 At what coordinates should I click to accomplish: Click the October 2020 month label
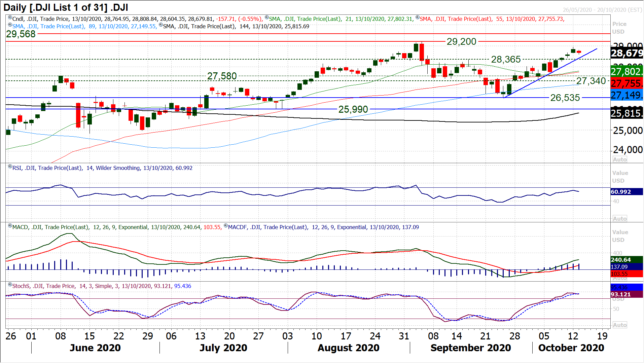tap(571, 348)
